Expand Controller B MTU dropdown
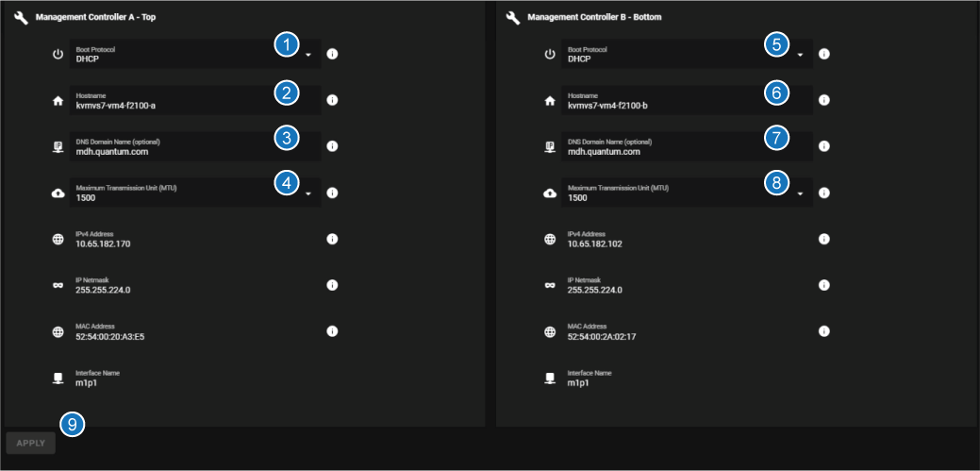Viewport: 980px width, 471px height. (799, 193)
